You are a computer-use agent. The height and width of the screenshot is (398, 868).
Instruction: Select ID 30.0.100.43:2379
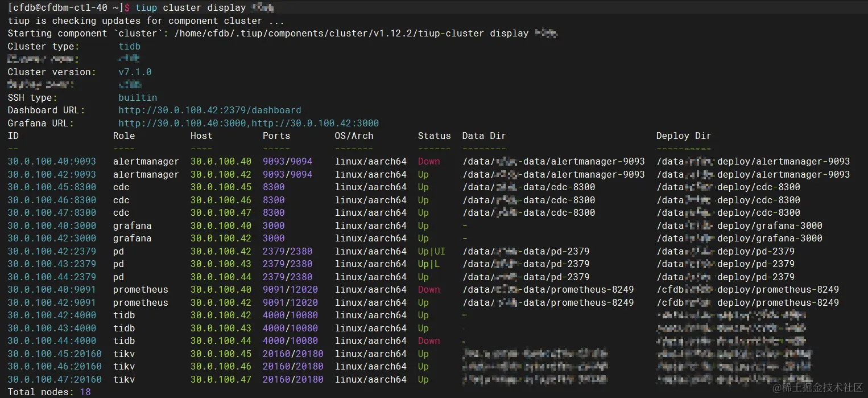(x=52, y=264)
